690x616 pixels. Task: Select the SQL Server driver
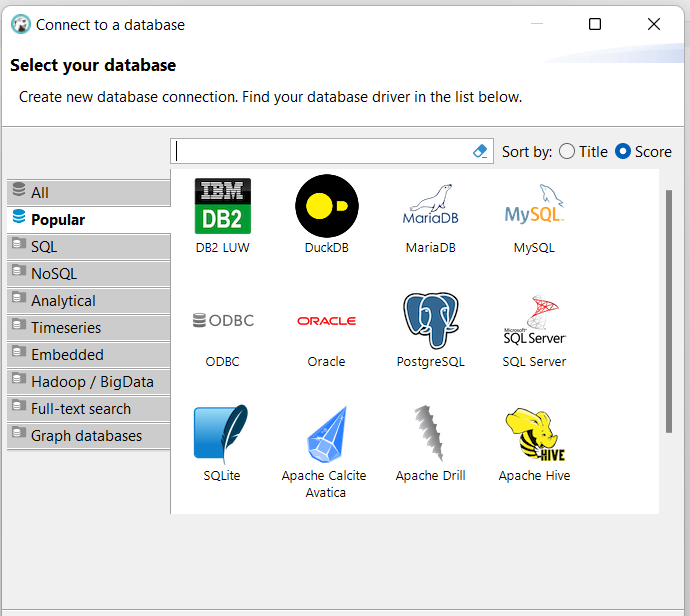pos(534,321)
